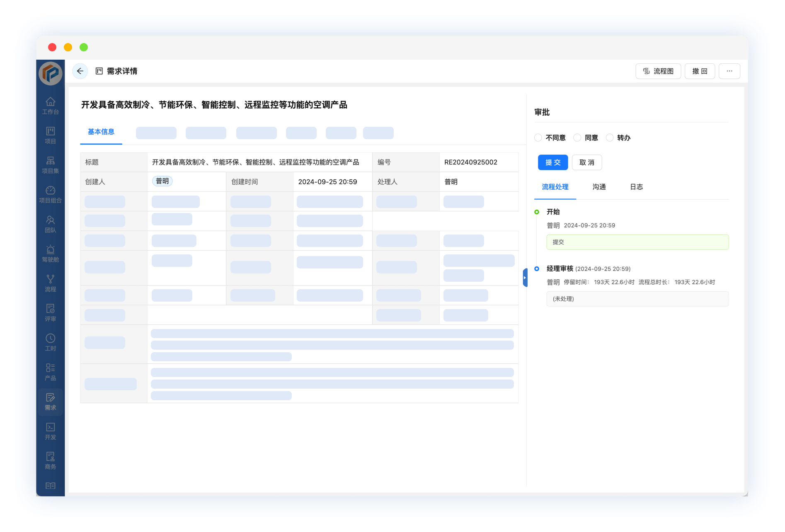The image size is (785, 532).
Task: Switch to the 流程处理 tab
Action: [x=555, y=187]
